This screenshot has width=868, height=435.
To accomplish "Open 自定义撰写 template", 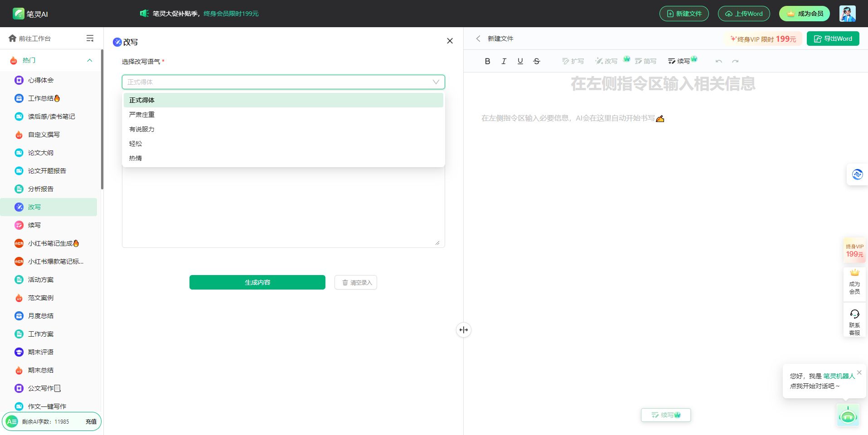I will 48,135.
